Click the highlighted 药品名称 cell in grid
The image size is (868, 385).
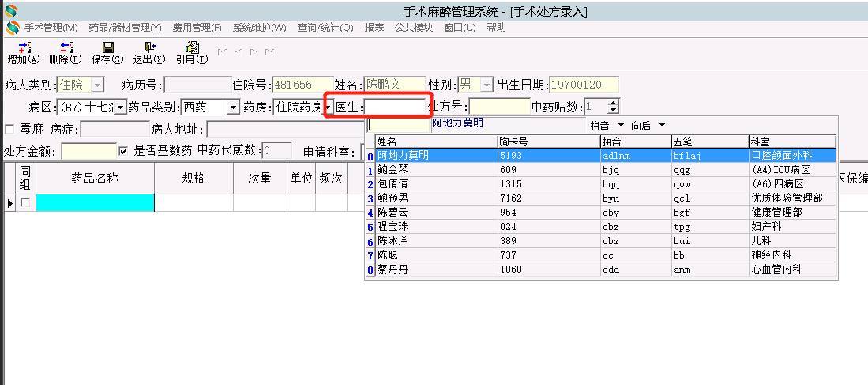[x=96, y=203]
